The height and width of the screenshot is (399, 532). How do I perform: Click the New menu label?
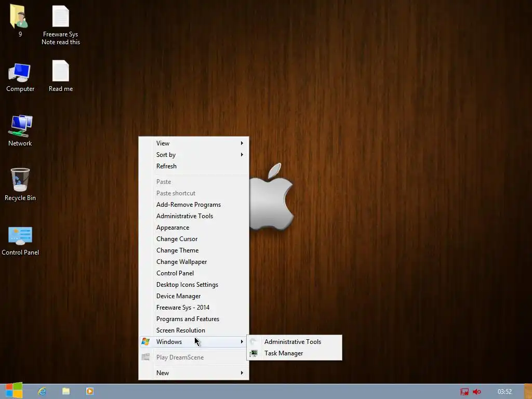tap(163, 373)
